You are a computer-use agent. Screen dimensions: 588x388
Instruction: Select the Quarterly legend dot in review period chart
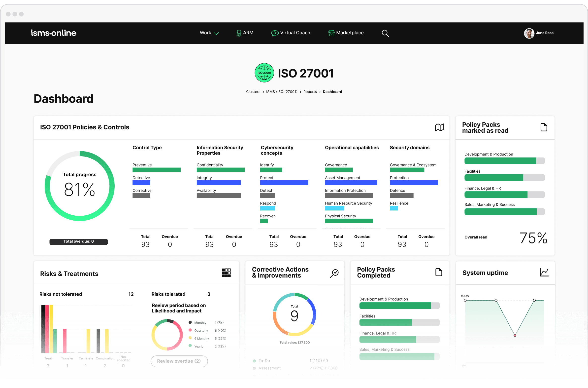point(190,330)
